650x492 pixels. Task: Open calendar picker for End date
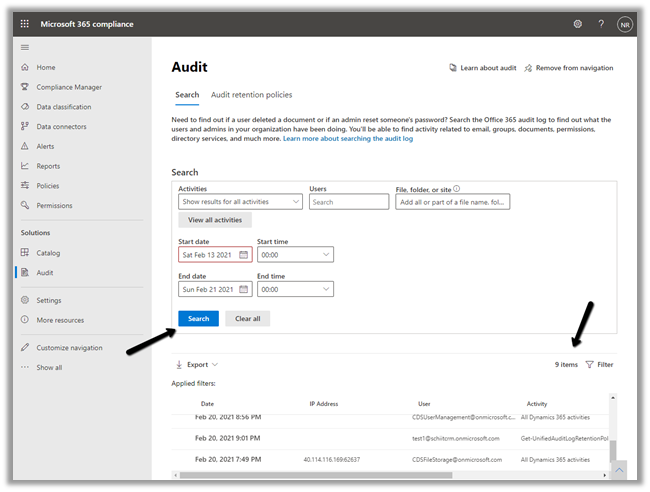[243, 289]
